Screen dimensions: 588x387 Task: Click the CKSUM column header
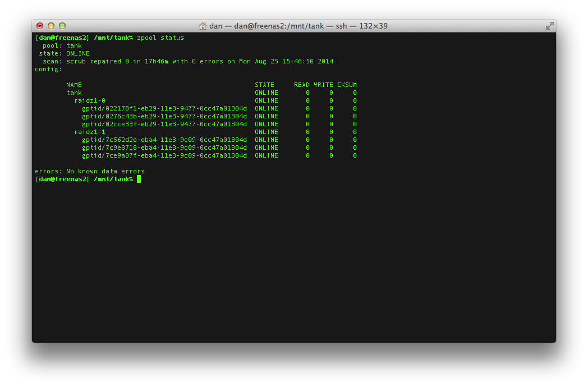click(x=347, y=85)
